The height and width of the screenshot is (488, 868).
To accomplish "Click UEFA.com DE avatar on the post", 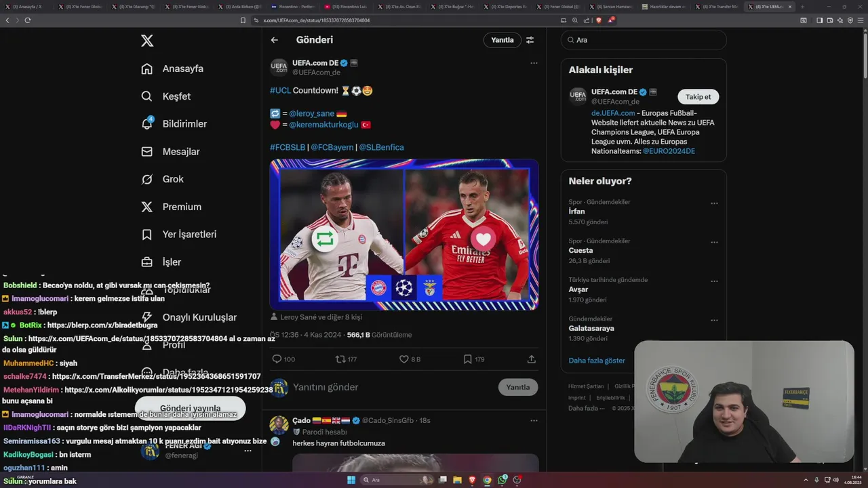I will (x=279, y=67).
